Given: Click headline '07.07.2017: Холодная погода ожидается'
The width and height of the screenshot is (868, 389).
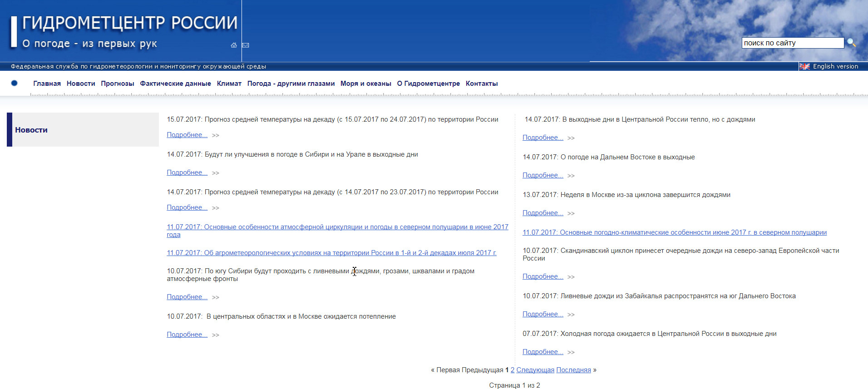Looking at the screenshot, I should [x=650, y=334].
